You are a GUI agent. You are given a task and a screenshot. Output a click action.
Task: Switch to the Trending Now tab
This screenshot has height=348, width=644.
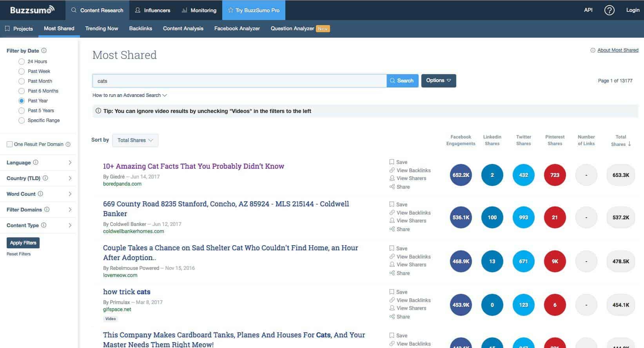click(102, 29)
